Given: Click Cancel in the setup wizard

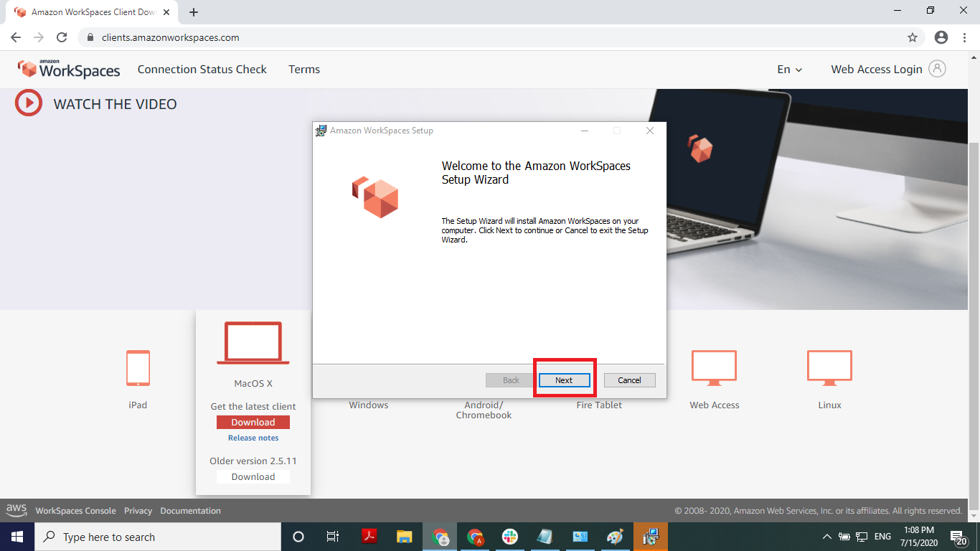Looking at the screenshot, I should pos(629,380).
